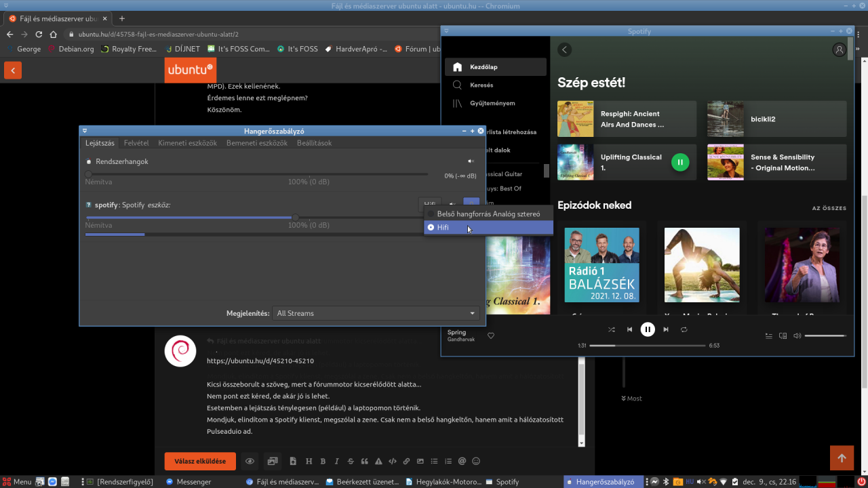The height and width of the screenshot is (488, 868).
Task: Open Kezdőlap in the Spotify sidebar
Action: click(496, 66)
